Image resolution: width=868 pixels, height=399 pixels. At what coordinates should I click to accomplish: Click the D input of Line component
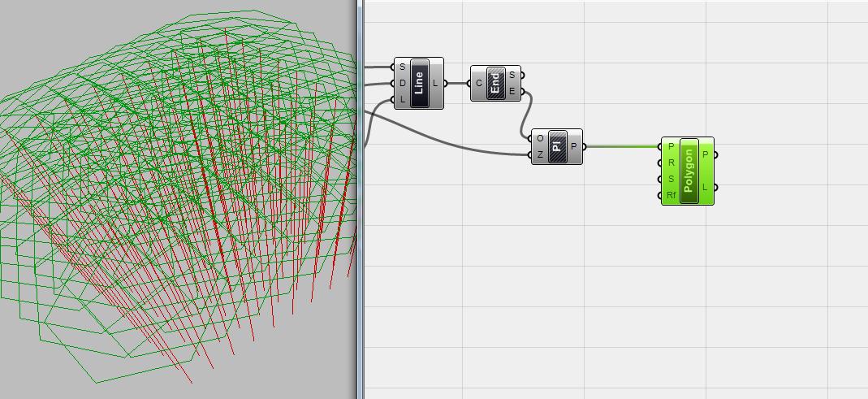tap(403, 83)
